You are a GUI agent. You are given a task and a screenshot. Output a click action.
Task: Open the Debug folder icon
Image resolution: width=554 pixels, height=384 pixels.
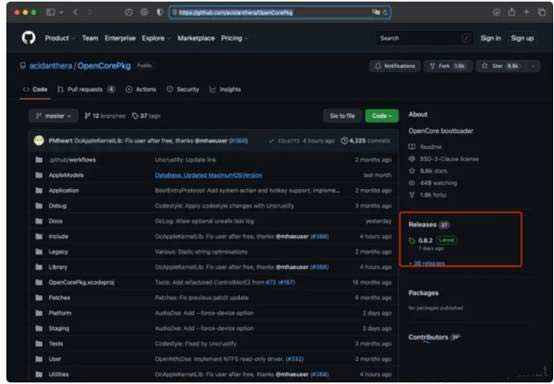39,206
